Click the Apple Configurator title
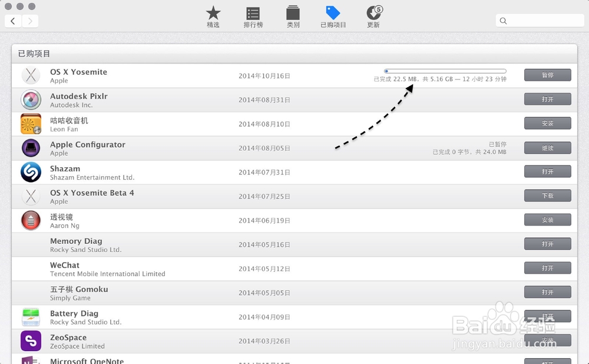The height and width of the screenshot is (364, 589). (88, 145)
